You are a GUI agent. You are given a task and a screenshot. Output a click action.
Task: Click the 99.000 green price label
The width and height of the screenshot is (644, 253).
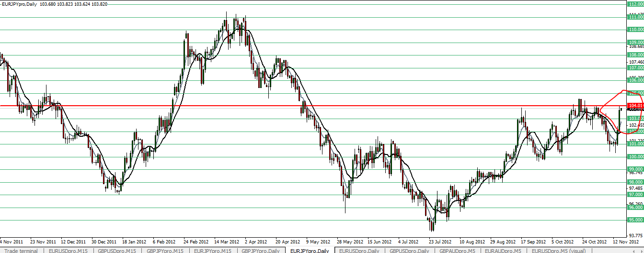point(635,169)
